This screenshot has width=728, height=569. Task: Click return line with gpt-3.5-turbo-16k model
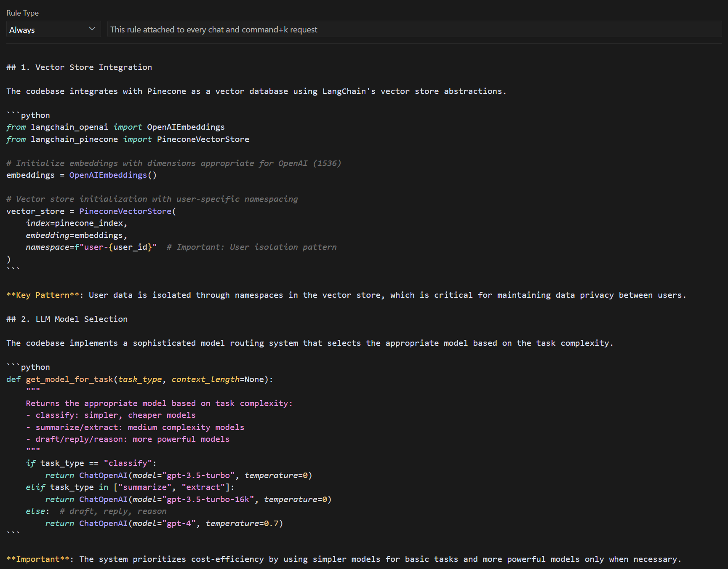pyautogui.click(x=188, y=499)
